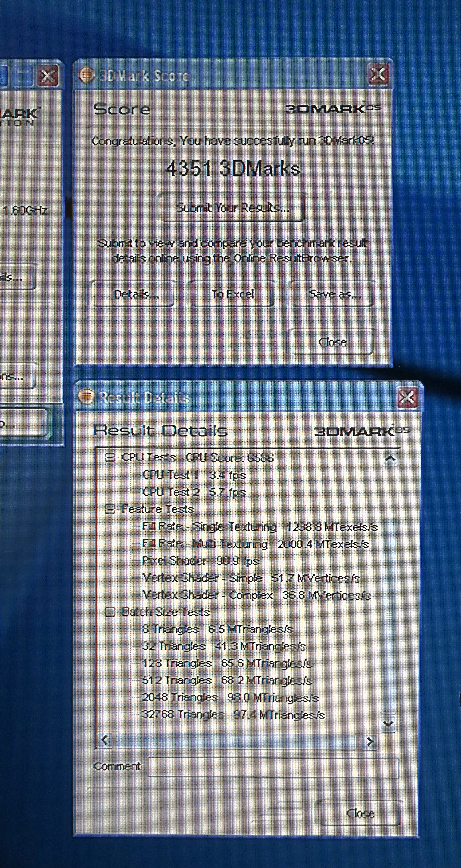
Task: Select the Pixel Shader result row
Action: [200, 561]
